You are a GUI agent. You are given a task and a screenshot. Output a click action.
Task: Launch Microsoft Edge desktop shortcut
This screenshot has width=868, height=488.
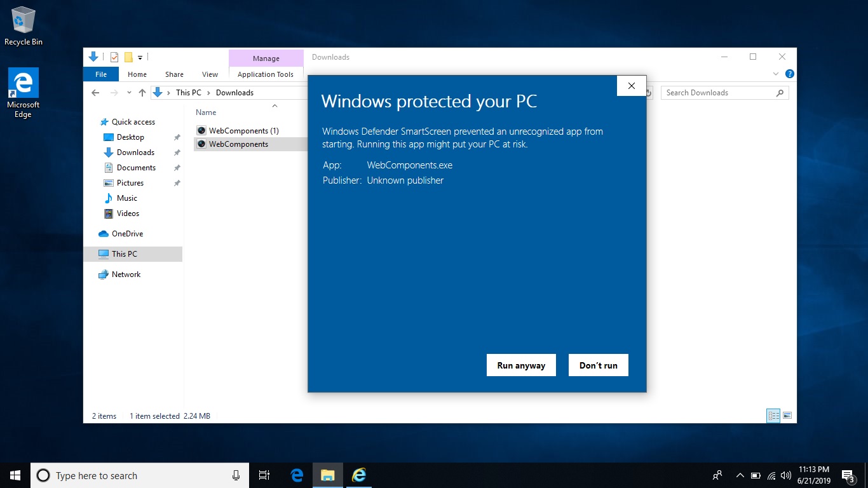pos(24,93)
